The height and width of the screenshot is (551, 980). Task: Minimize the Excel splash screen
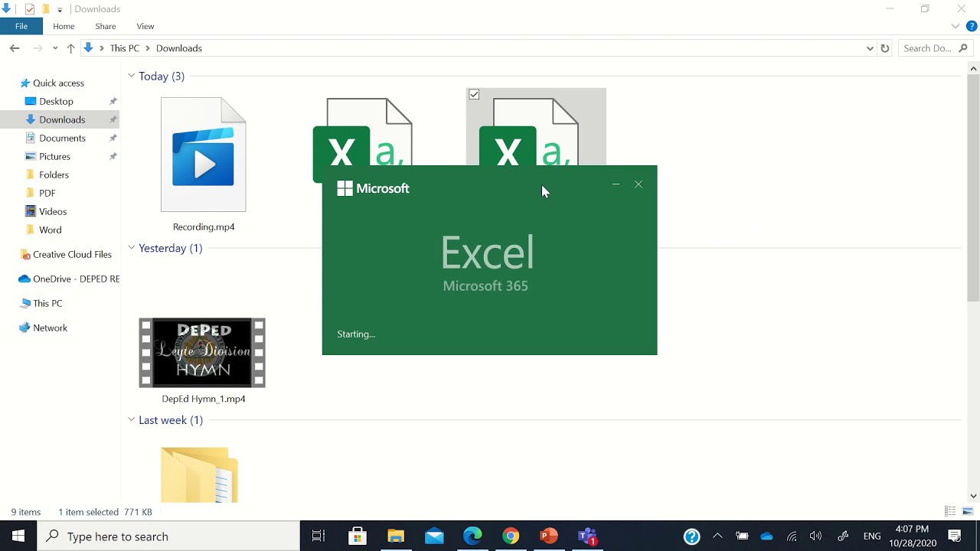coord(616,184)
